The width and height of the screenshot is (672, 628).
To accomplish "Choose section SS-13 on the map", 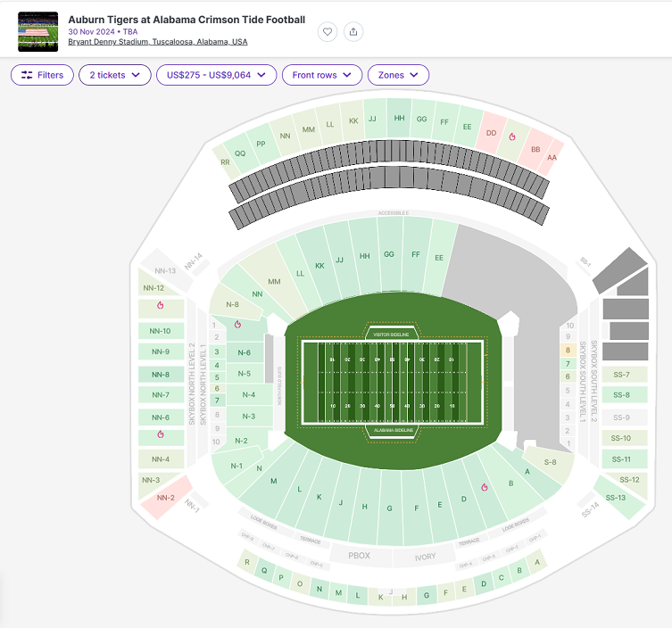I will click(x=618, y=499).
